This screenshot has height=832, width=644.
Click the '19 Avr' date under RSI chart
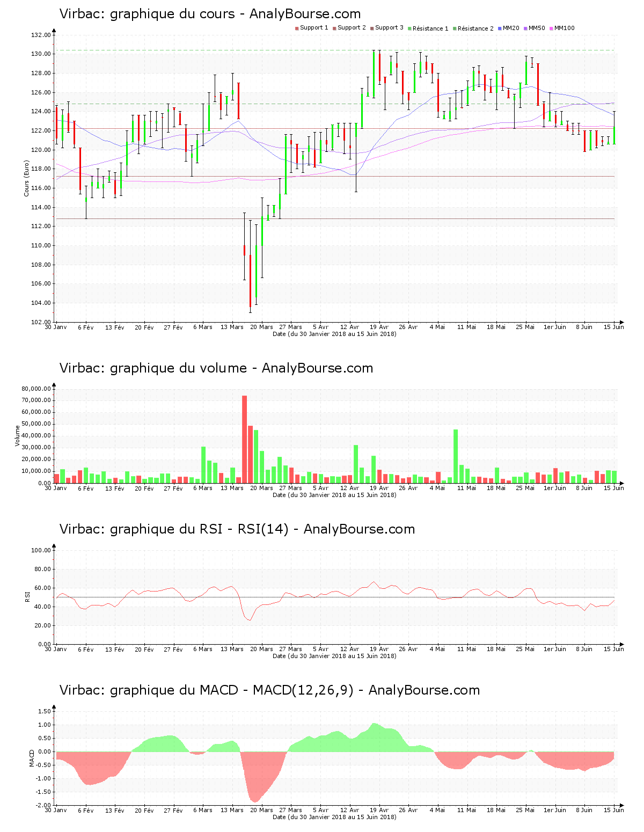coord(379,649)
